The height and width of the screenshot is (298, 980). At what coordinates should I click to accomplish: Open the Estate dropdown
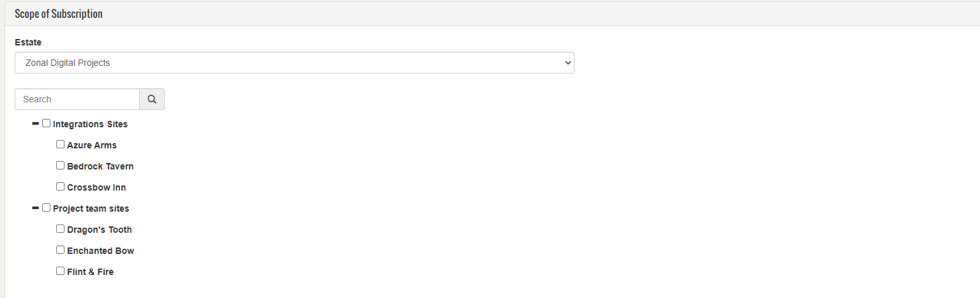coord(294,63)
